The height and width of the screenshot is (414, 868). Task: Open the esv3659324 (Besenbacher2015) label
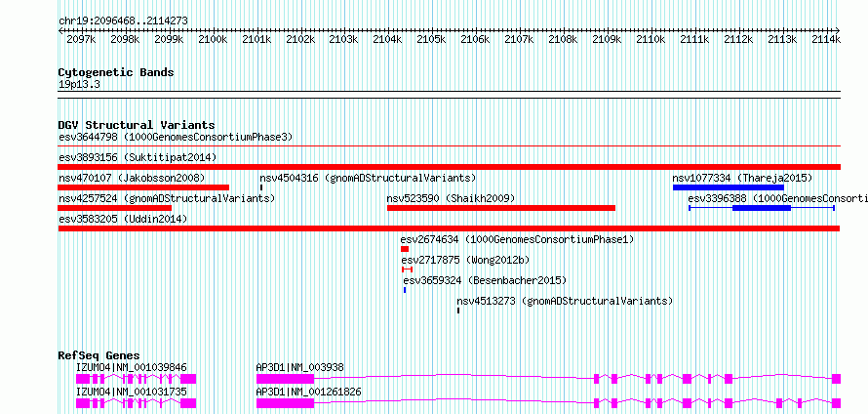point(486,280)
